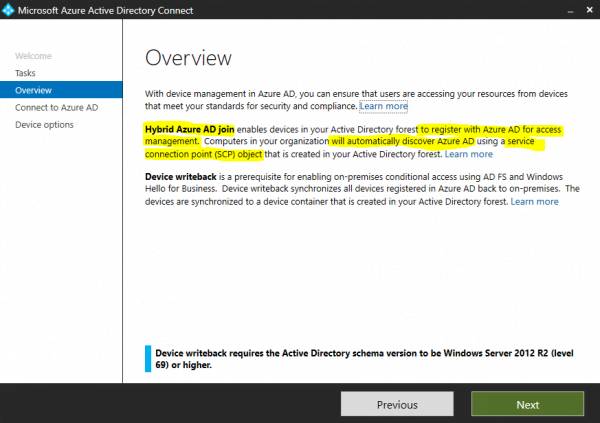
Task: Click the Previous button
Action: point(397,404)
